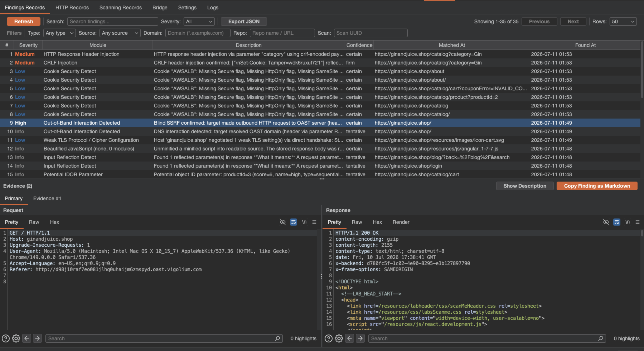Viewport: 644px width, 351px height.
Task: Select the Request Pretty view tab
Action: pos(11,222)
